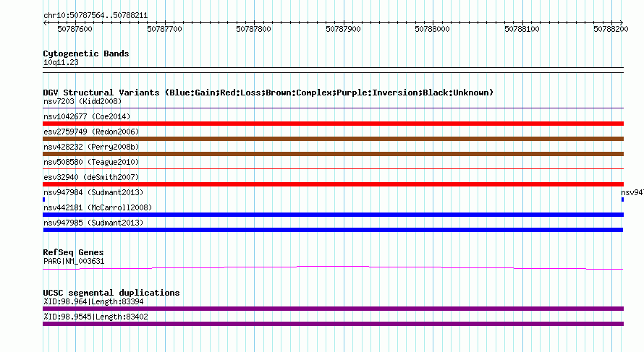644x352 pixels.
Task: Open the nsv428232 (Perry2008b) label
Action: coord(91,147)
